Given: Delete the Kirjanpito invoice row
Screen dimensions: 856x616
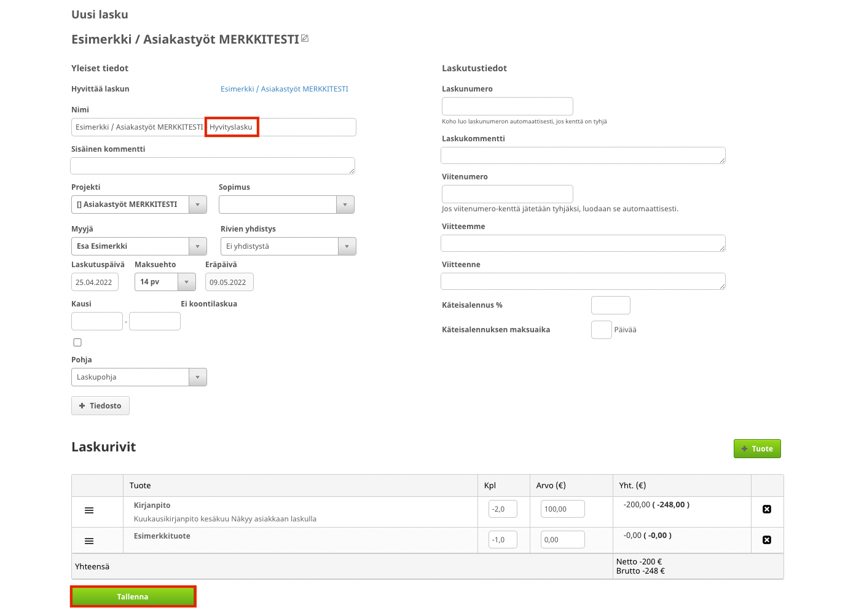Looking at the screenshot, I should [767, 509].
